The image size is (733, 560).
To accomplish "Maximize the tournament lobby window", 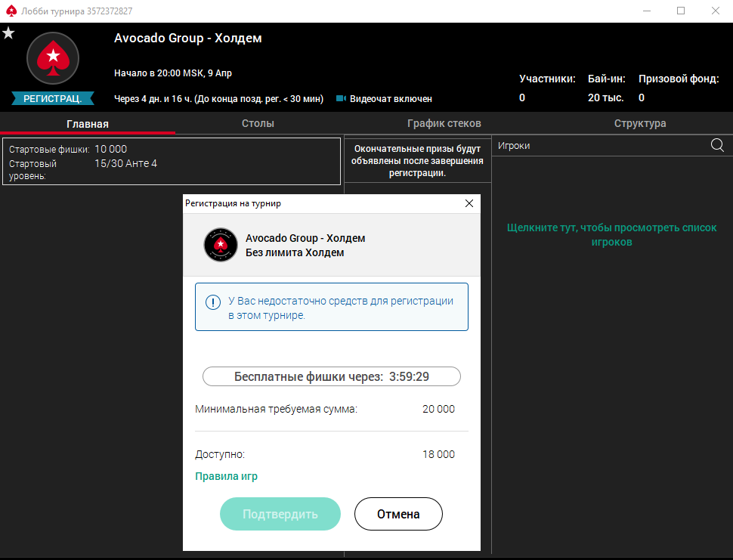I will [x=681, y=11].
